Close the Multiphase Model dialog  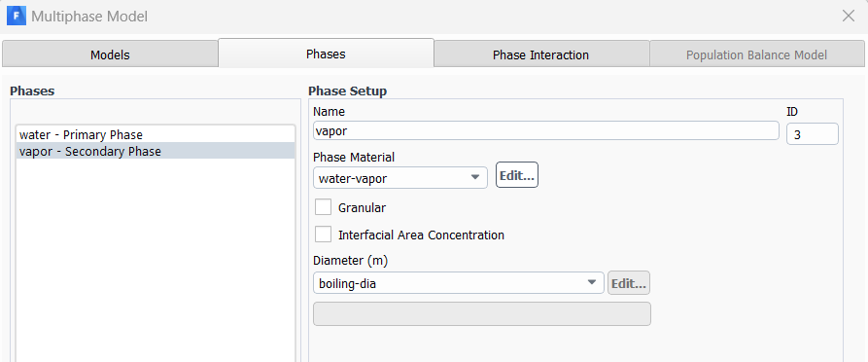pos(848,17)
